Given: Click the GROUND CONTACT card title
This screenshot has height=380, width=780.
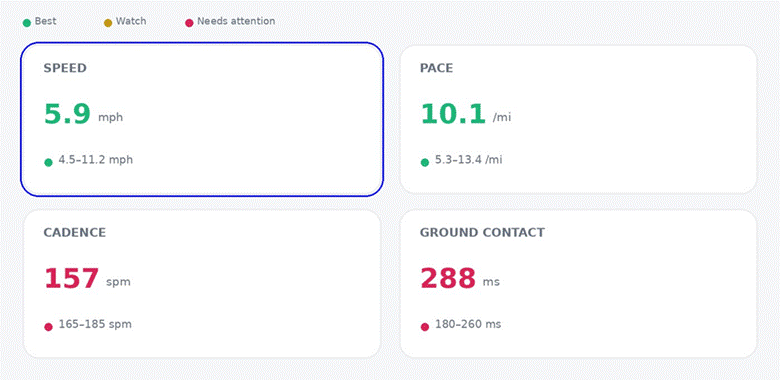Looking at the screenshot, I should pos(482,233).
